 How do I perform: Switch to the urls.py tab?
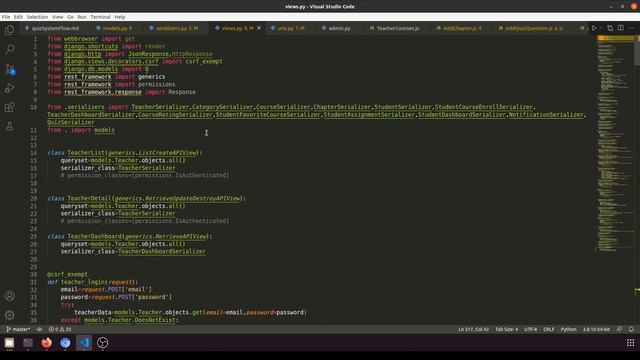[x=291, y=28]
